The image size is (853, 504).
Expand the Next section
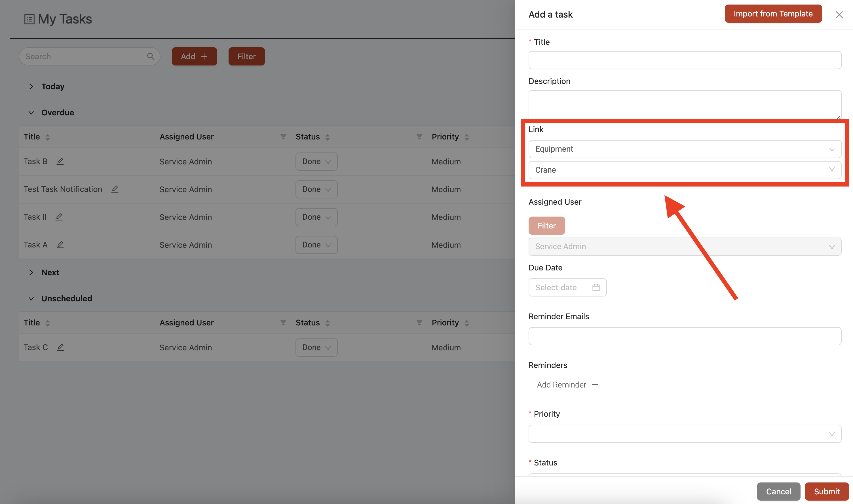pyautogui.click(x=31, y=272)
